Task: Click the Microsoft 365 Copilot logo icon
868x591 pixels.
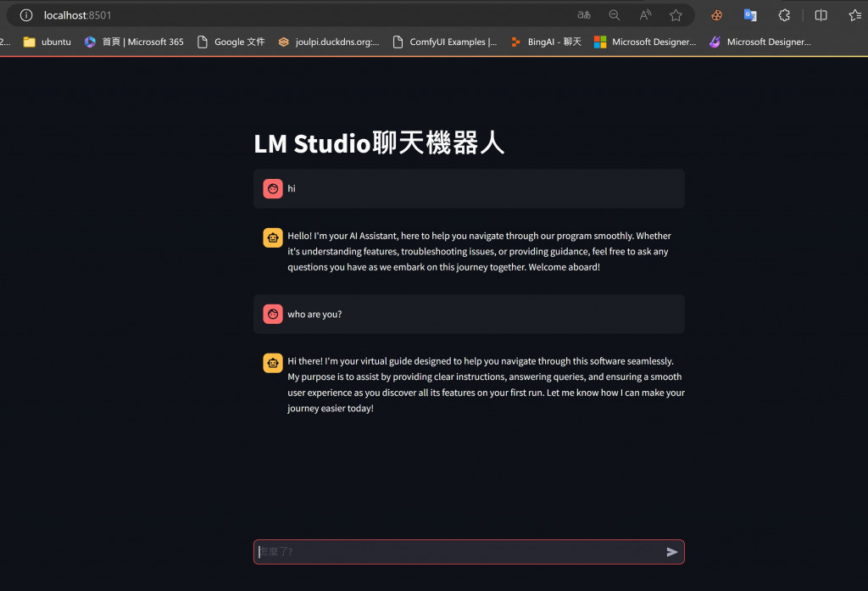Action: coord(90,42)
